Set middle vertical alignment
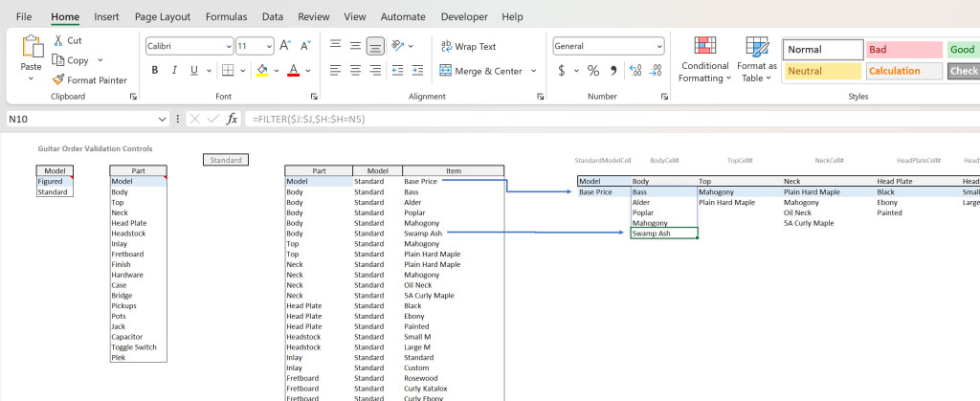The image size is (980, 401). pos(356,45)
